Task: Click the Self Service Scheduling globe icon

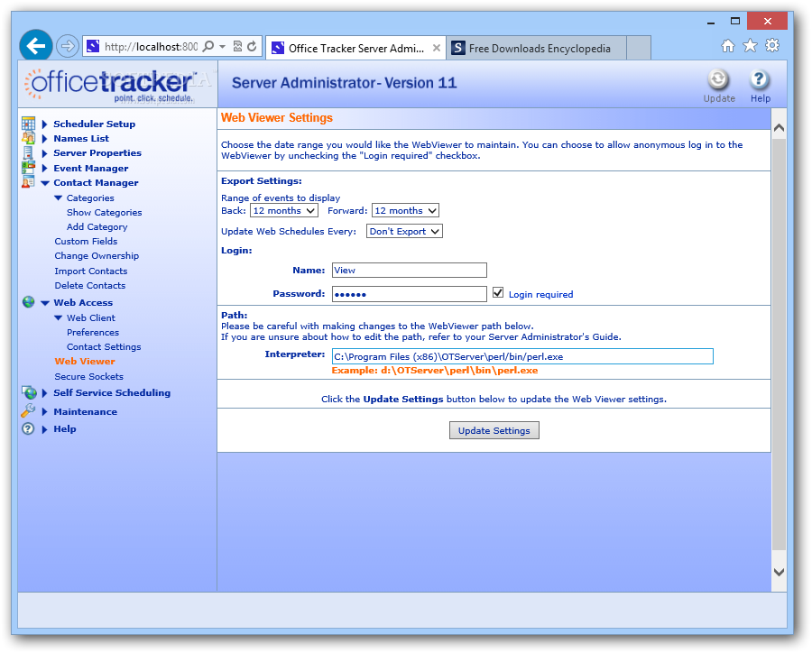Action: click(29, 392)
